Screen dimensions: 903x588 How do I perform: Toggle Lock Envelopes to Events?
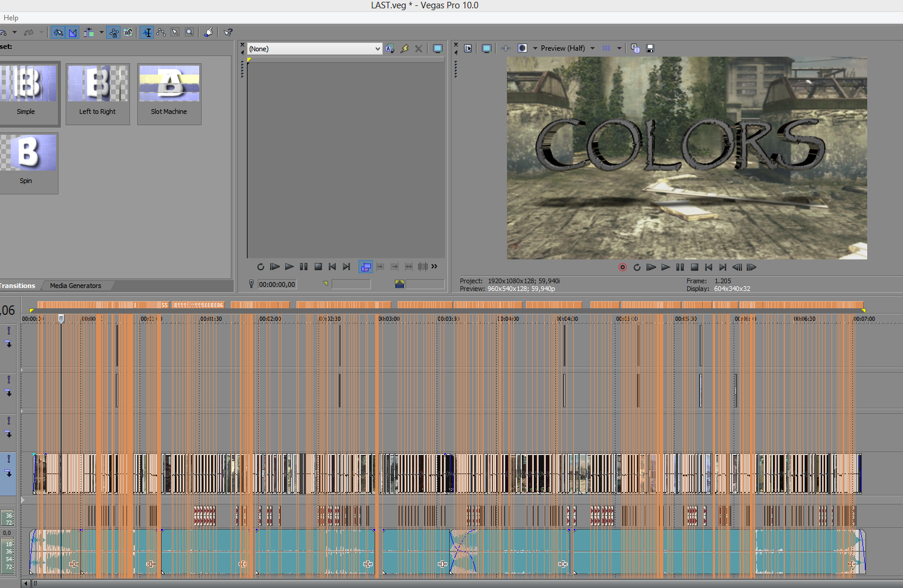(x=113, y=32)
